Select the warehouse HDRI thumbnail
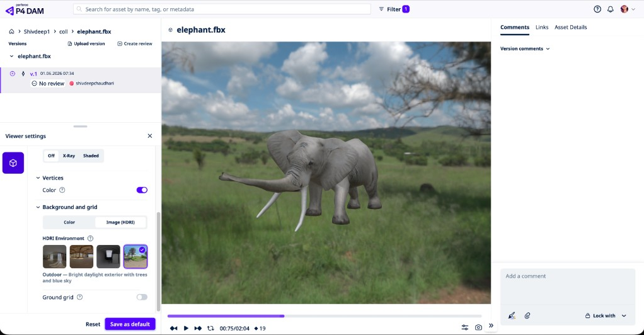The image size is (644, 335). (x=81, y=256)
